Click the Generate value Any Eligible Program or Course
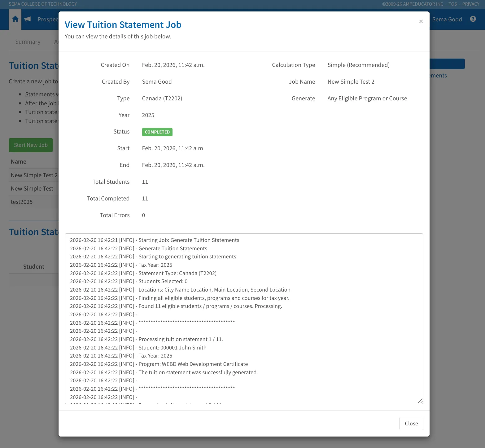Screen dimensions: 485x448 point(367,98)
